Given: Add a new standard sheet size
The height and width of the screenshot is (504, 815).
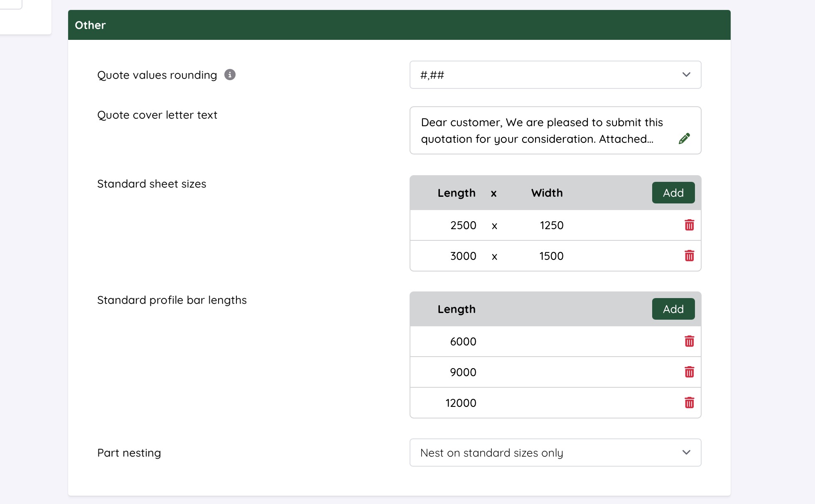Looking at the screenshot, I should point(673,193).
